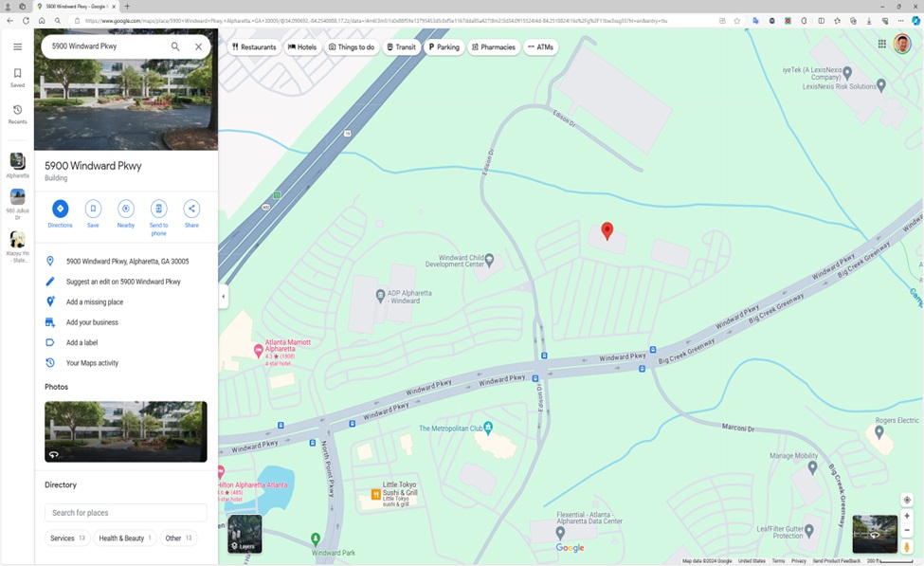The image size is (924, 566).
Task: Clear the search with the X icon
Action: pos(199,46)
